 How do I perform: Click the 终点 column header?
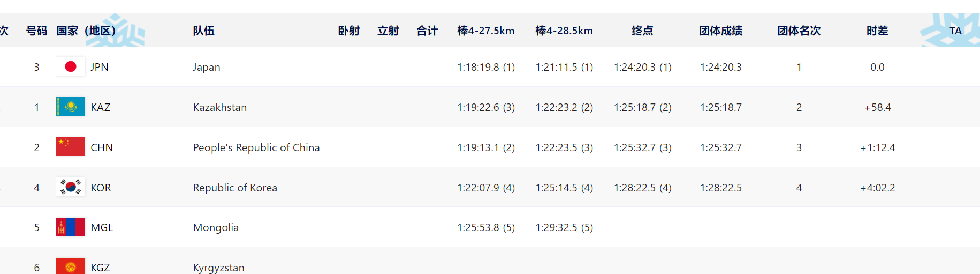[642, 31]
